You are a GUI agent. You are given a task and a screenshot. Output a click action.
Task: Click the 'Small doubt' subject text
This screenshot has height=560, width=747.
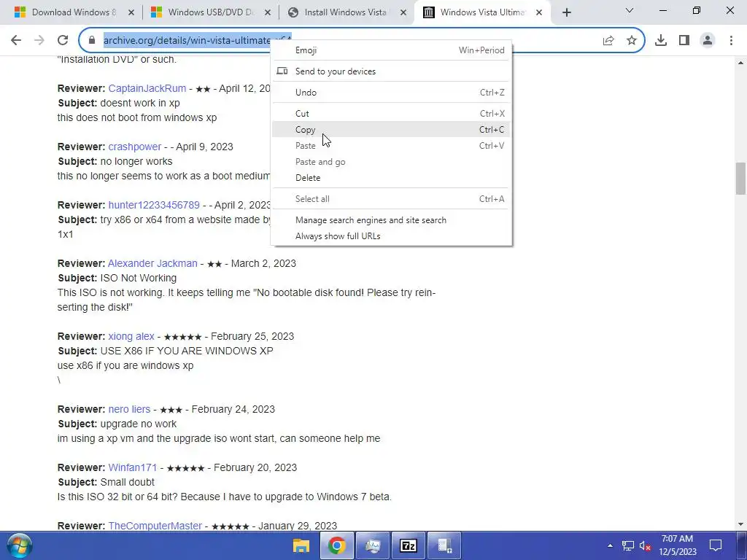click(127, 482)
